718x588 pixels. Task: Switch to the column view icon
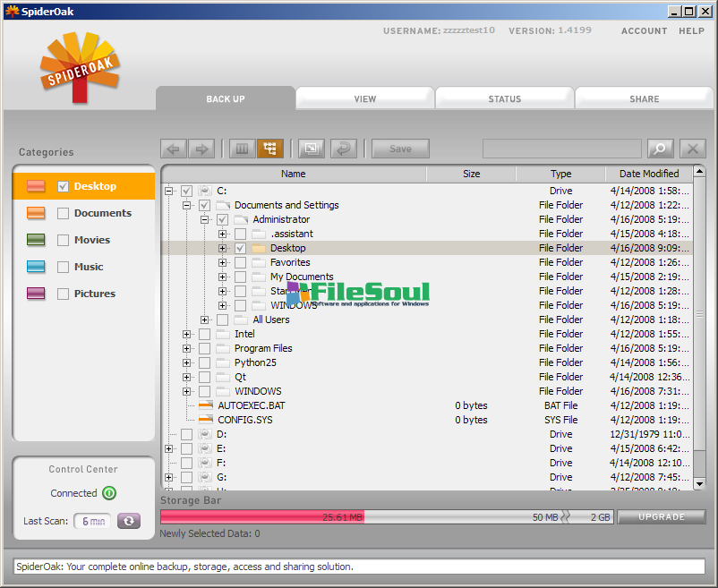[x=242, y=149]
